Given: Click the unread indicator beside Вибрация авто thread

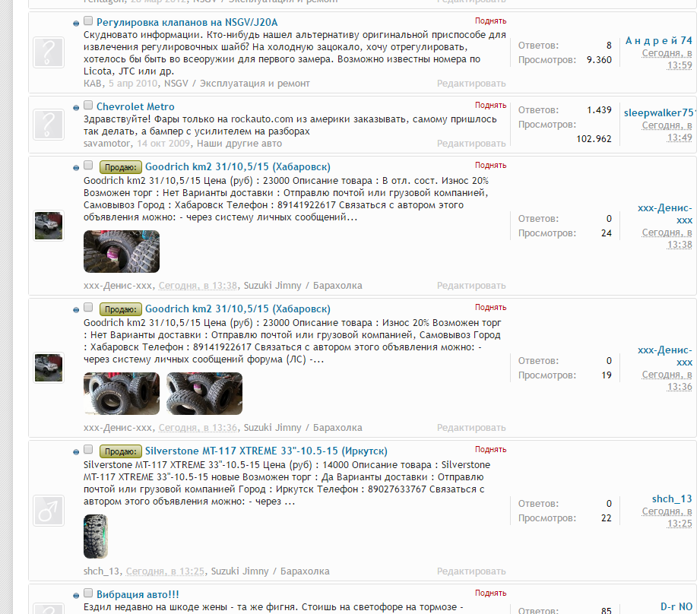Looking at the screenshot, I should (x=76, y=595).
